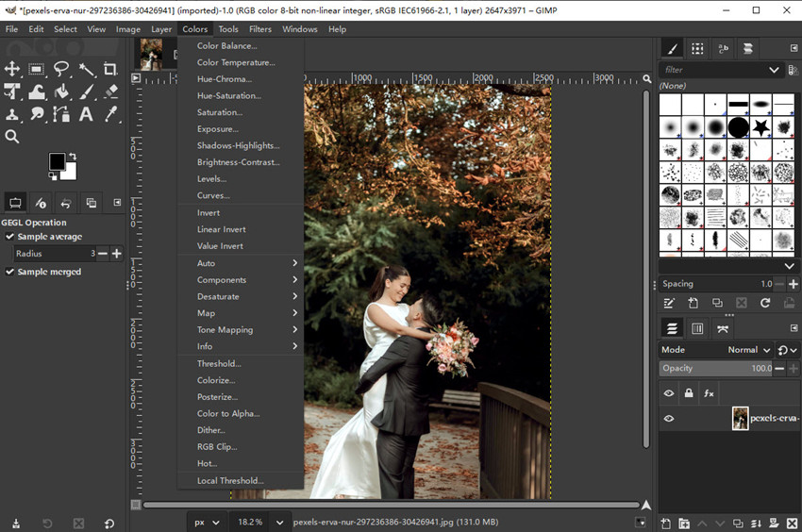Adjust the brush Spacing slider
The width and height of the screenshot is (802, 532).
click(716, 283)
